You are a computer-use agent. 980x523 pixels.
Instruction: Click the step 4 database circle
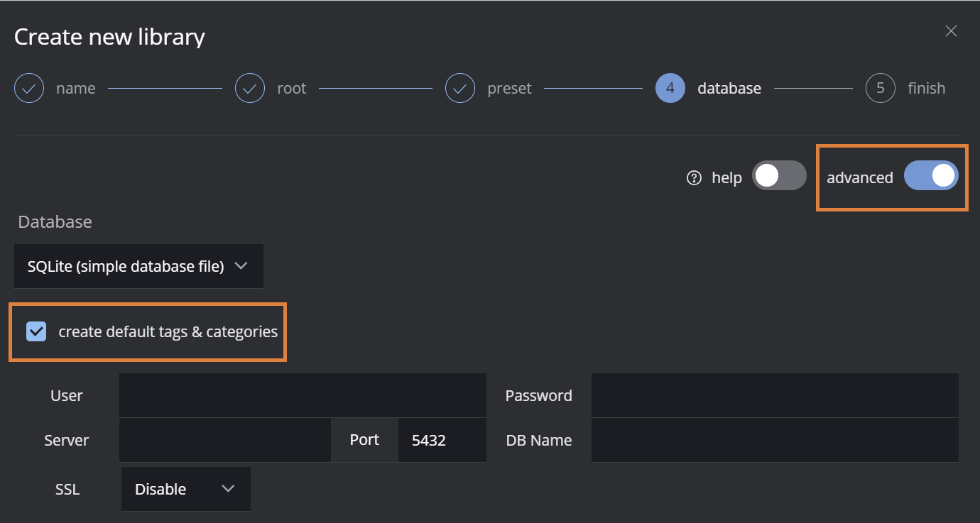tap(670, 89)
